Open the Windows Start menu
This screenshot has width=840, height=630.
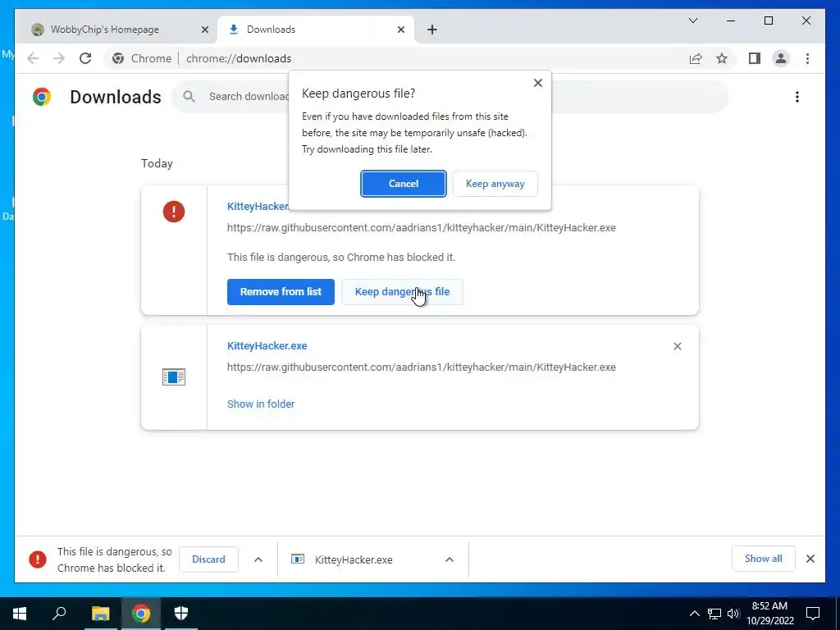coord(20,614)
